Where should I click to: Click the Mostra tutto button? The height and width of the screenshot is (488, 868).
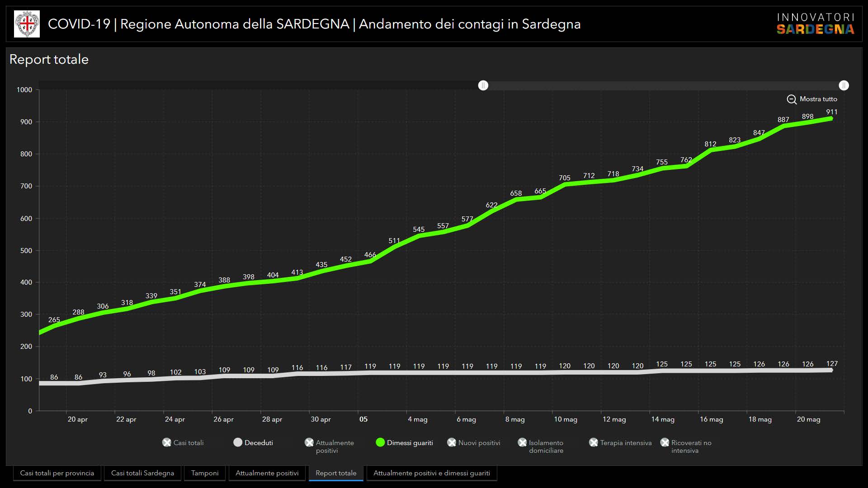tap(818, 99)
